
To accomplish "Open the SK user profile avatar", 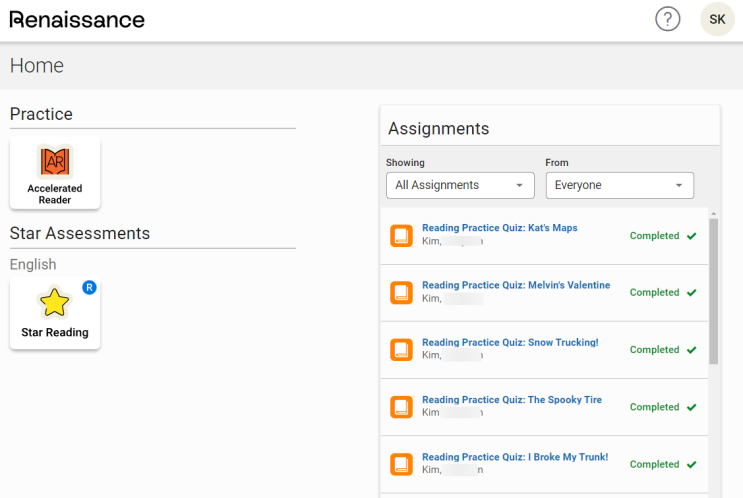I will [717, 19].
